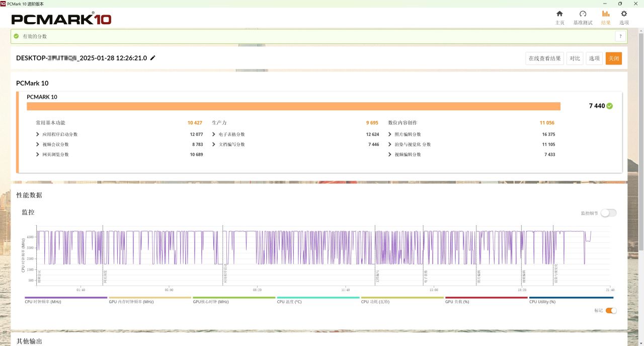
Task: Select the CPU 时钟频率 legend item
Action: tap(66, 300)
